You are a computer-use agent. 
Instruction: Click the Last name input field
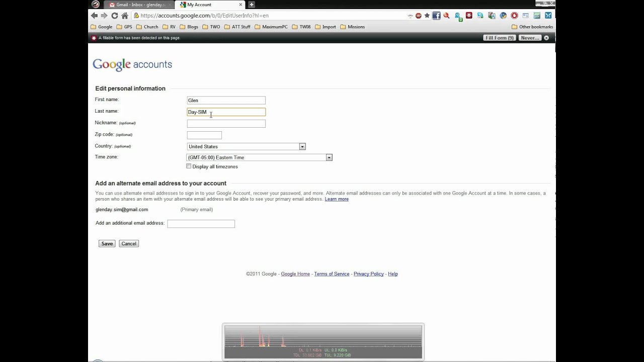[226, 112]
